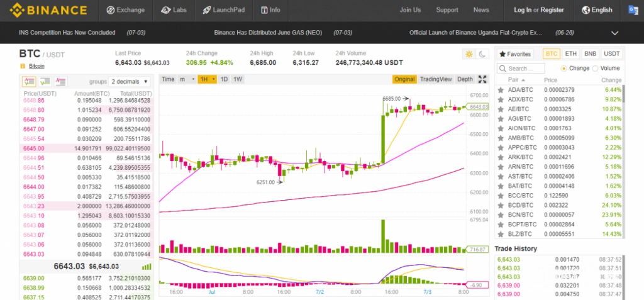The width and height of the screenshot is (644, 300).
Task: Select the Change radio button
Action: [x=564, y=68]
